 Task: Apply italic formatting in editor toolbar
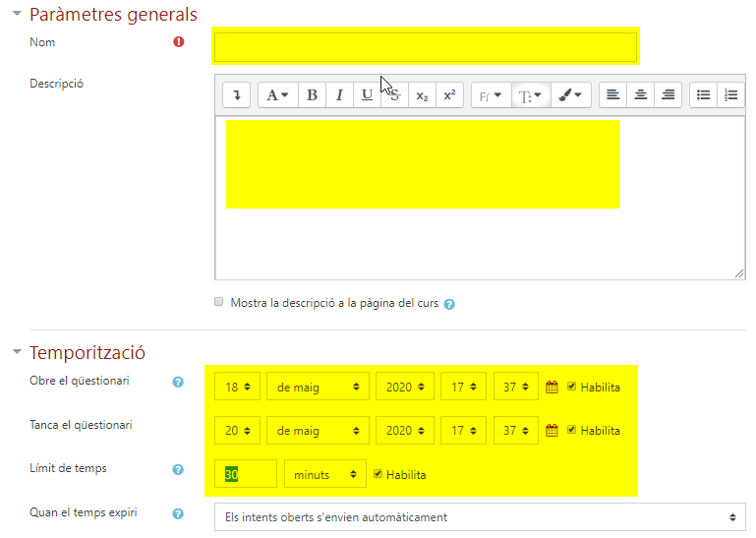click(339, 95)
